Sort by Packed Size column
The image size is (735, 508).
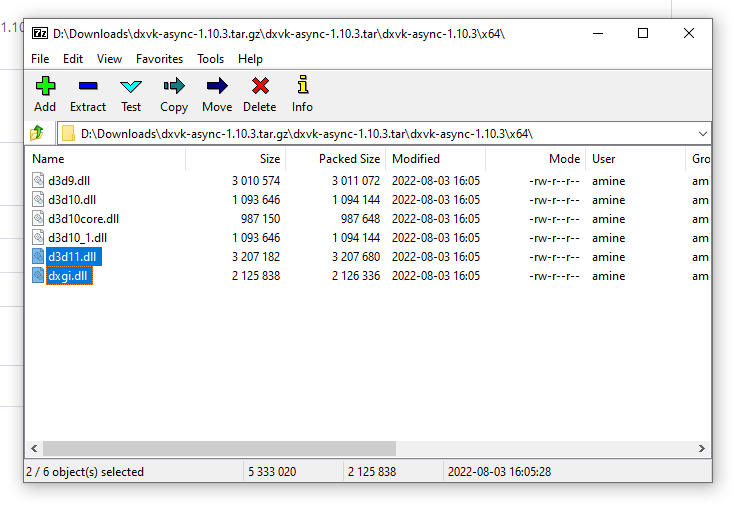(x=349, y=159)
